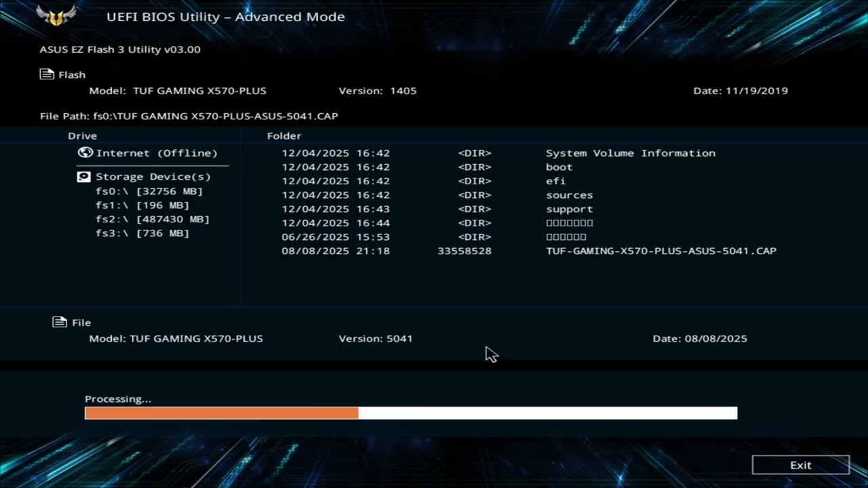Screen dimensions: 868x488
Task: Click the File section icon
Action: coord(60,322)
